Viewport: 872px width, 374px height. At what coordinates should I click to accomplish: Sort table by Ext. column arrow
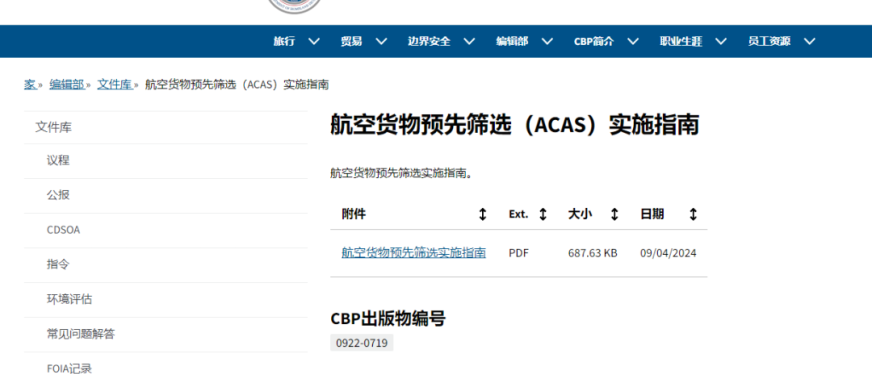[543, 215]
